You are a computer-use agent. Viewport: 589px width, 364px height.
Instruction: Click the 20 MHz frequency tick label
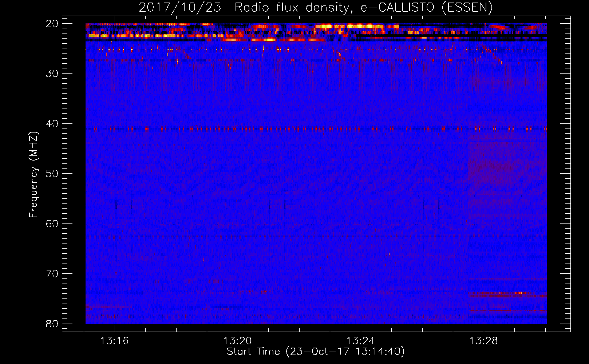(52, 24)
